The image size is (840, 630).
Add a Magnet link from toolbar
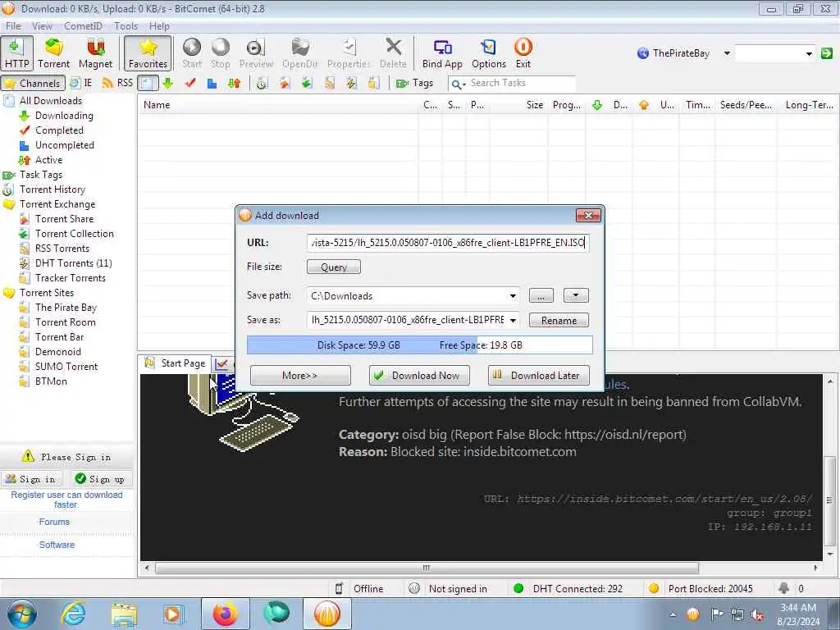coord(95,53)
